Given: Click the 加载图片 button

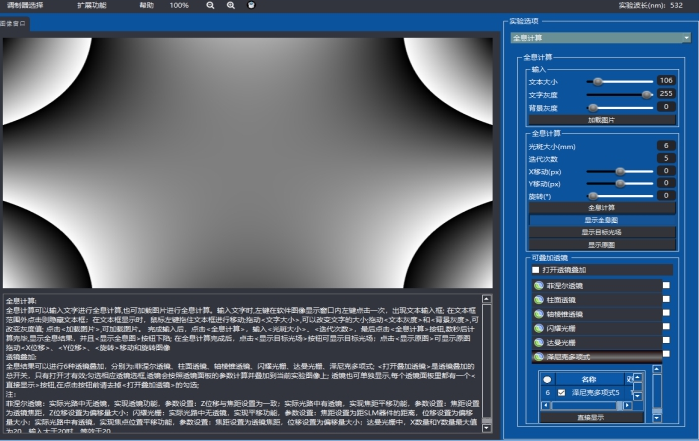Looking at the screenshot, I should (x=601, y=119).
